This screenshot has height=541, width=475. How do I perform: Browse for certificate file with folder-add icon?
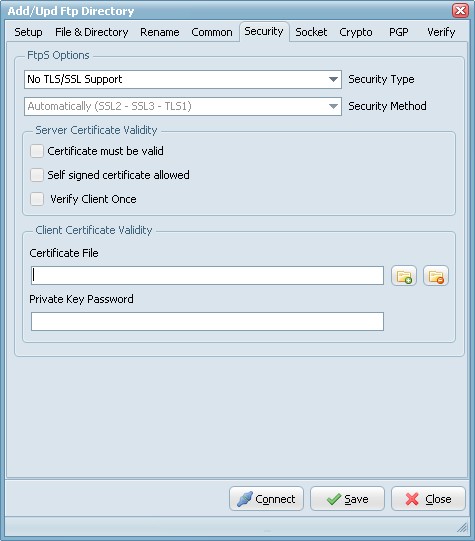tap(404, 276)
